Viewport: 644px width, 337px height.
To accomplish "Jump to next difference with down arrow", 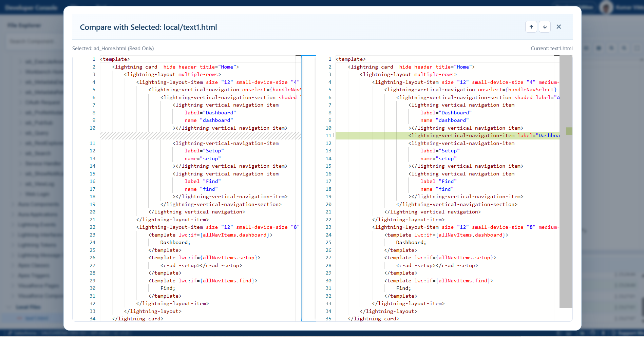I will [545, 27].
